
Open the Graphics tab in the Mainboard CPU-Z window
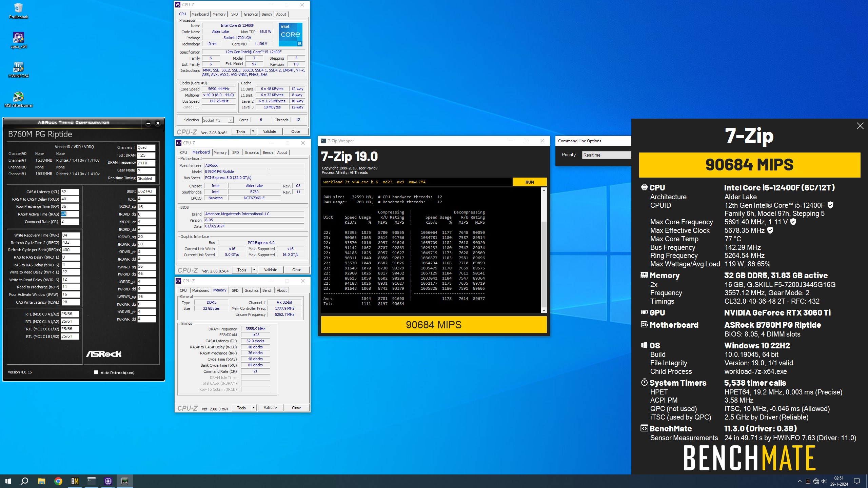[252, 152]
